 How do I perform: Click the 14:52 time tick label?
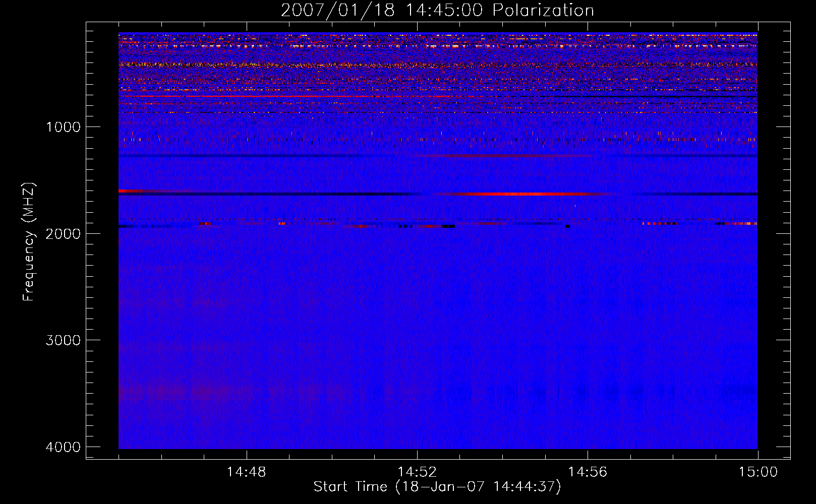417,472
